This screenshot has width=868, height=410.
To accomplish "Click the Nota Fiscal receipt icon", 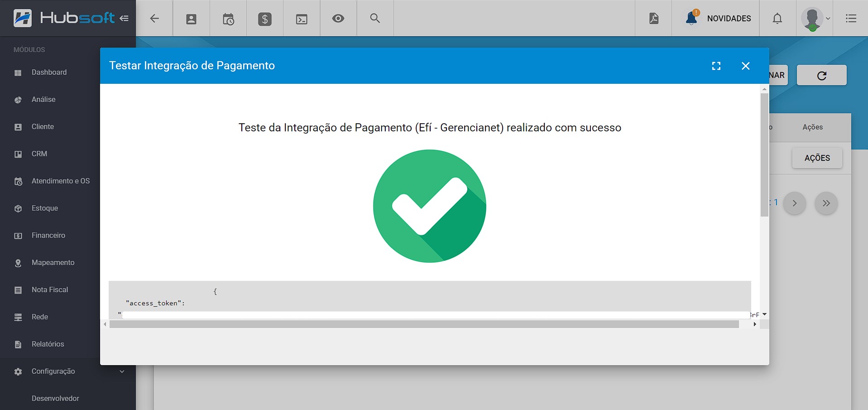I will (x=18, y=290).
